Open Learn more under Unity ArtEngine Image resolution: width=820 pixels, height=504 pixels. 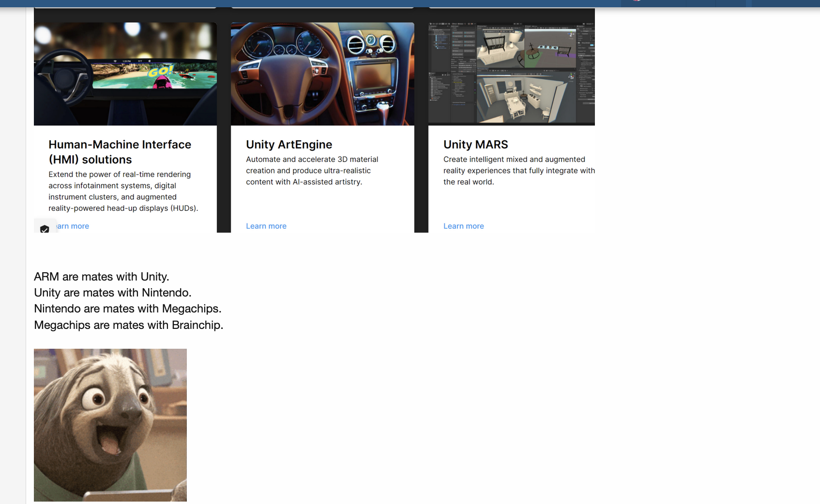click(266, 226)
